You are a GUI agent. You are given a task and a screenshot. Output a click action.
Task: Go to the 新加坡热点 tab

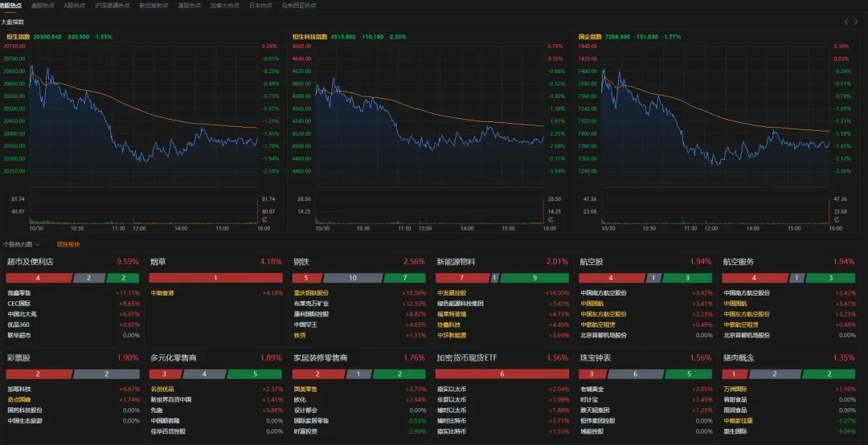pyautogui.click(x=154, y=5)
